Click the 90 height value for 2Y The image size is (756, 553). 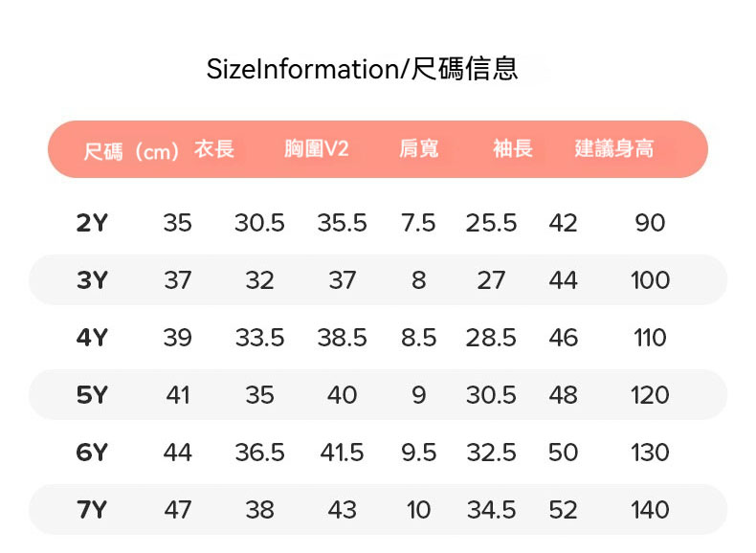650,223
